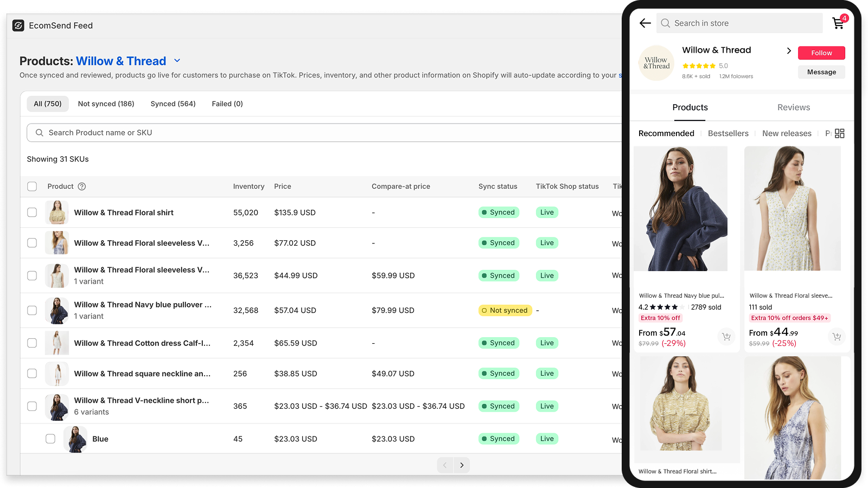The width and height of the screenshot is (868, 488).
Task: Select the Bestsellers filter in phone
Action: point(728,133)
